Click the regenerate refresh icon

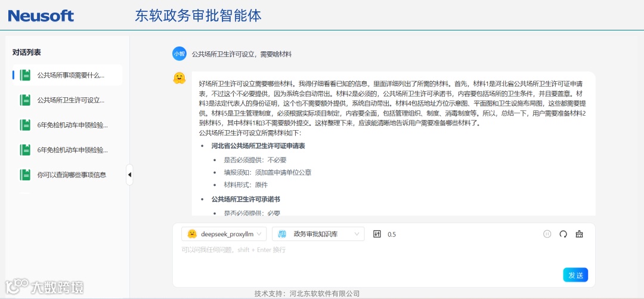pyautogui.click(x=563, y=234)
